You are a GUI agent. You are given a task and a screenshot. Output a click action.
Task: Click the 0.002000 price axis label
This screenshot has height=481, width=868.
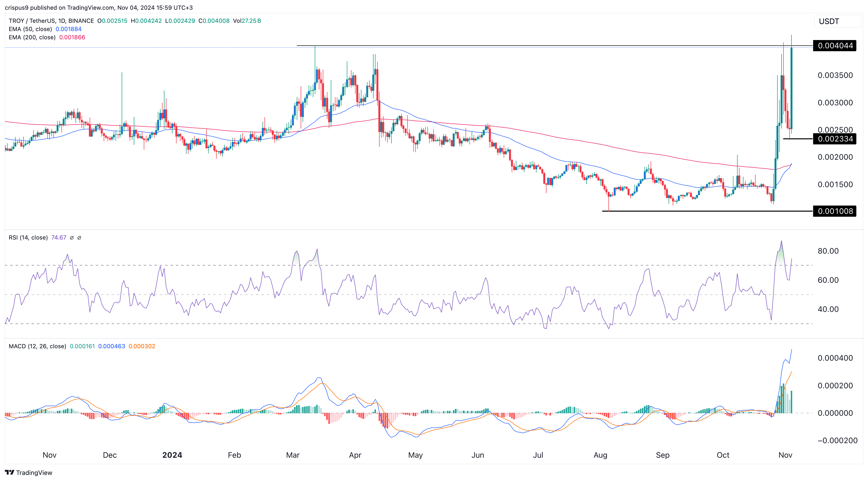pos(835,157)
